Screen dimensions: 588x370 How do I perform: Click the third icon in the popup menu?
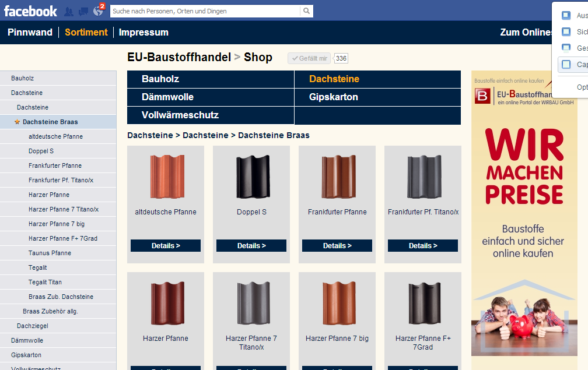pyautogui.click(x=566, y=48)
